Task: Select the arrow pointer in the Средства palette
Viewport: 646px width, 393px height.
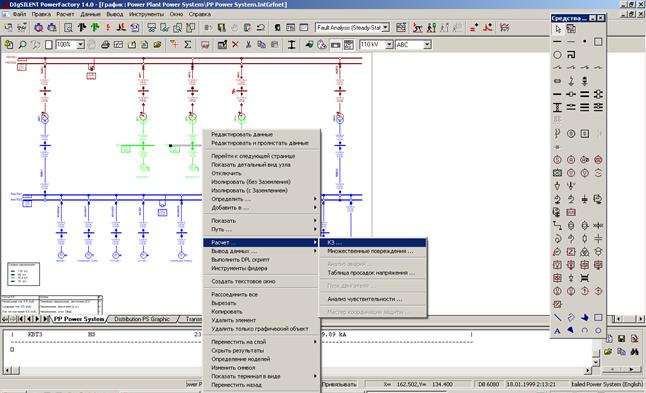Action: point(558,29)
